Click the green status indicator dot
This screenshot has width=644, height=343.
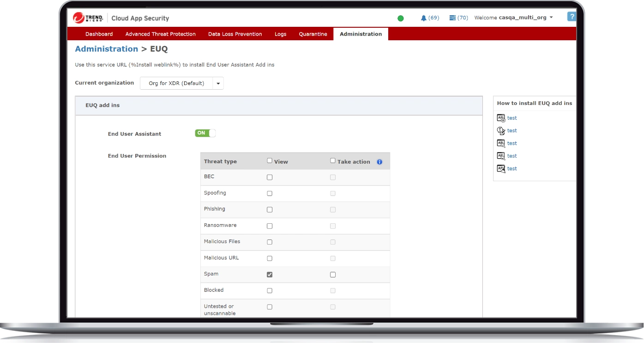click(x=400, y=18)
